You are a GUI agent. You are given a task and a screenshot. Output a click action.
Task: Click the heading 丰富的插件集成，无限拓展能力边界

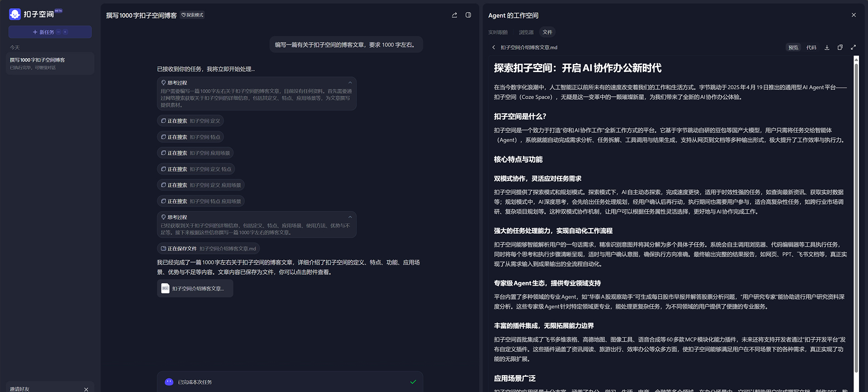544,325
